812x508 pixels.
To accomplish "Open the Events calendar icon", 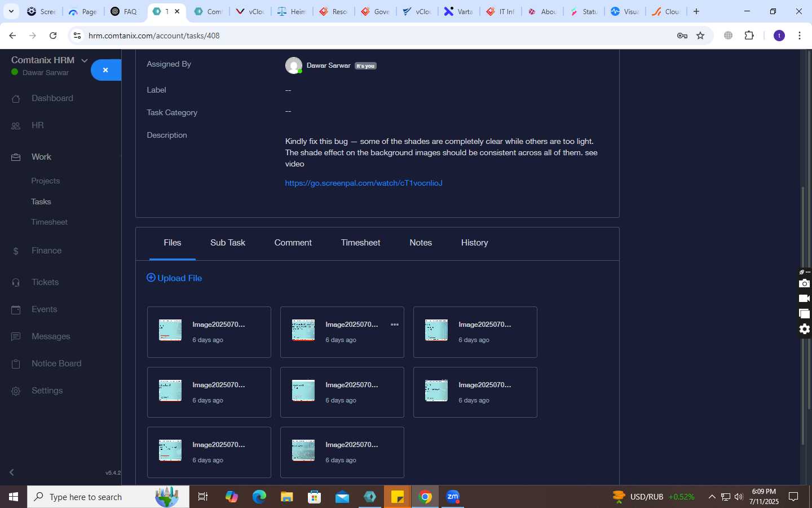I will click(x=16, y=310).
